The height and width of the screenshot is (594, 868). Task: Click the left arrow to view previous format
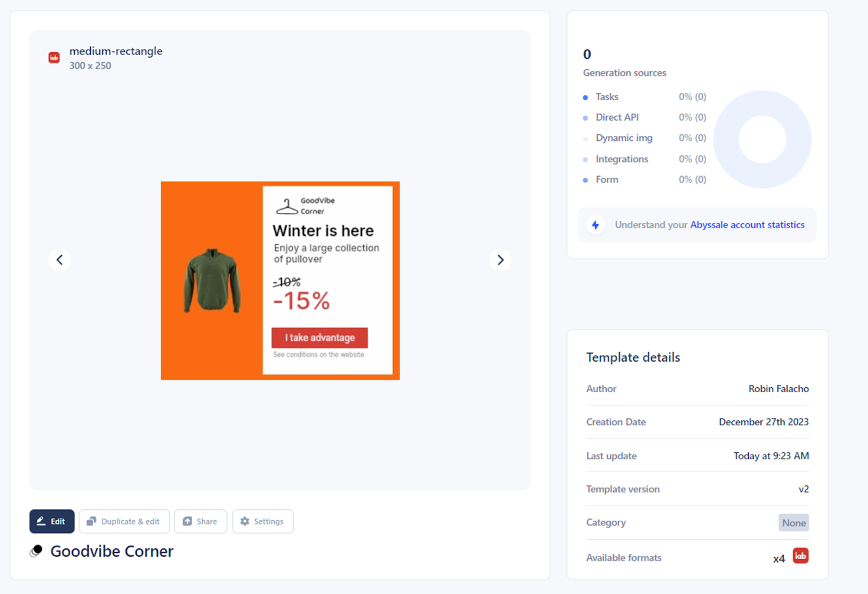click(59, 260)
